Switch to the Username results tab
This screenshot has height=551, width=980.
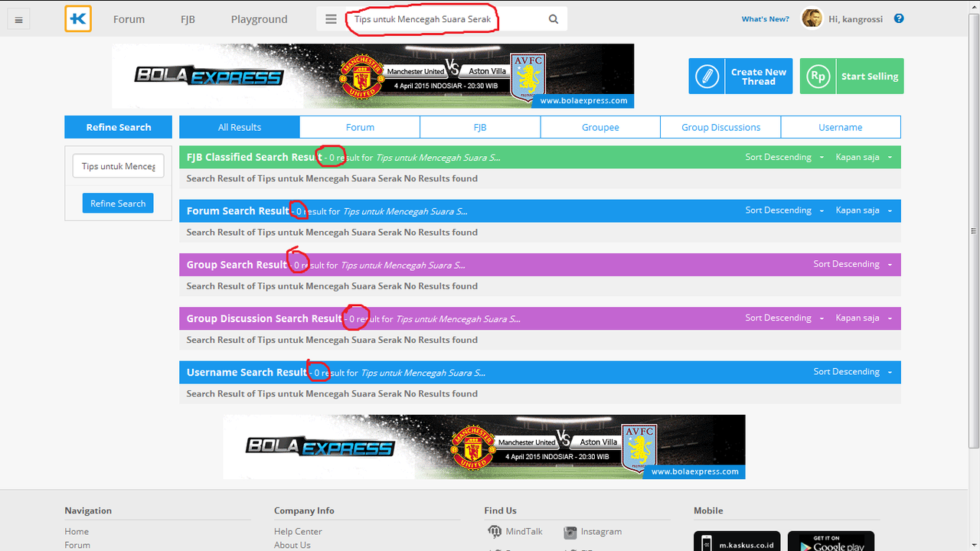tap(841, 127)
